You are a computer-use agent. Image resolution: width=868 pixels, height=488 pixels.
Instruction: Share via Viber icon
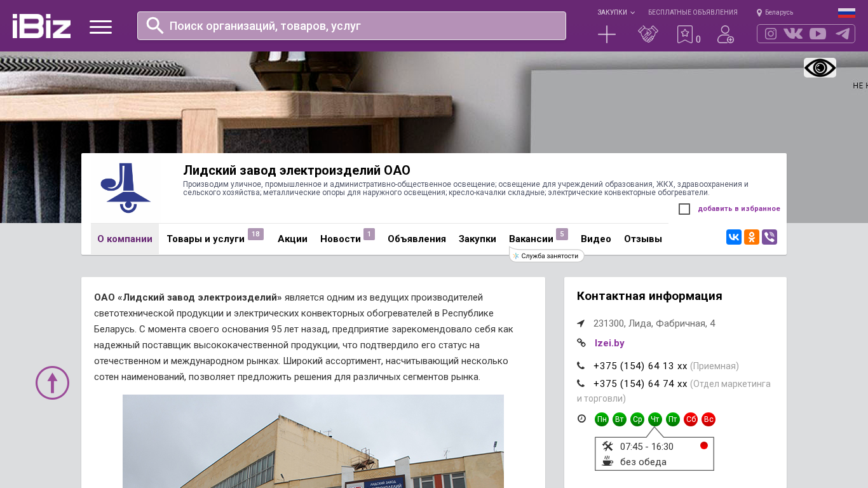[770, 237]
